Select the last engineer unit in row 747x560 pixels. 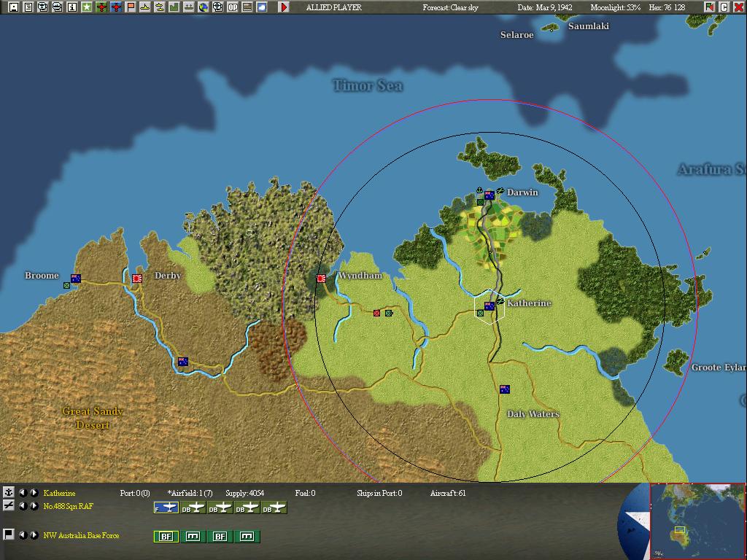click(247, 536)
